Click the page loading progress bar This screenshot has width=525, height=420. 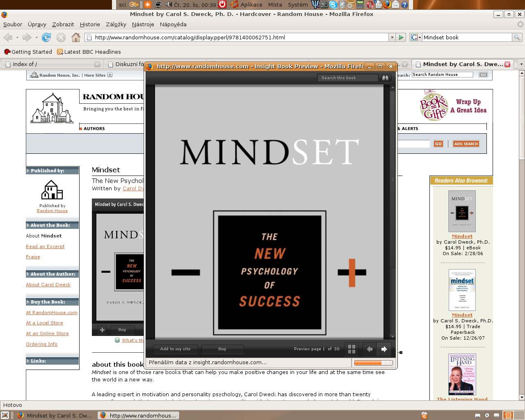[x=373, y=363]
